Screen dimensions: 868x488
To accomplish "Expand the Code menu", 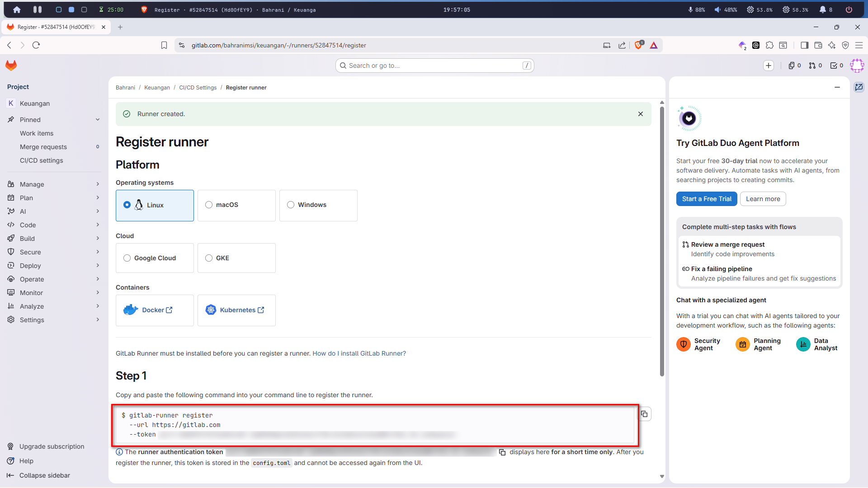I will coord(54,225).
